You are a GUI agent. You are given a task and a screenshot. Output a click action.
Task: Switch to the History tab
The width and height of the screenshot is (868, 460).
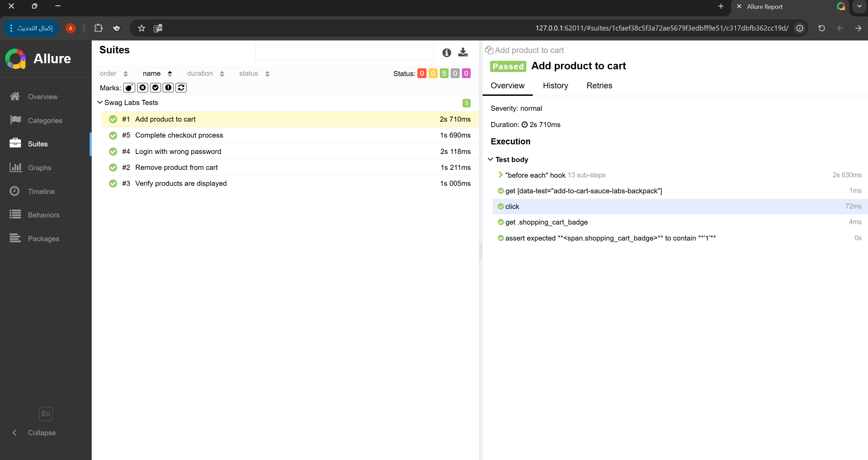555,86
